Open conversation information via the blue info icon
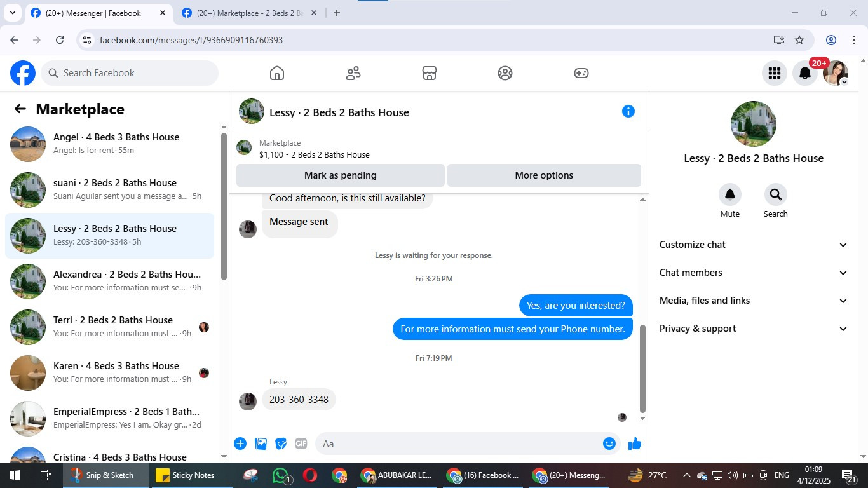This screenshot has width=868, height=488. click(x=628, y=112)
